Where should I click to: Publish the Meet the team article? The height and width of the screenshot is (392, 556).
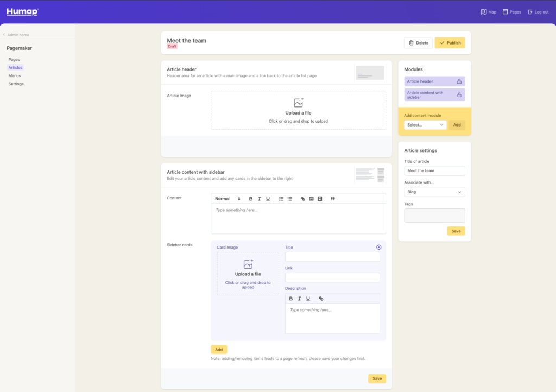tap(450, 43)
